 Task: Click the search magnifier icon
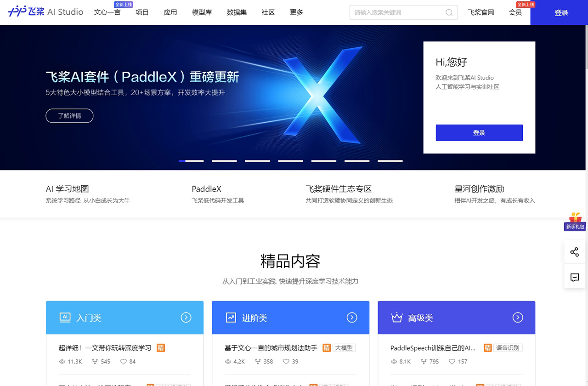(x=449, y=12)
